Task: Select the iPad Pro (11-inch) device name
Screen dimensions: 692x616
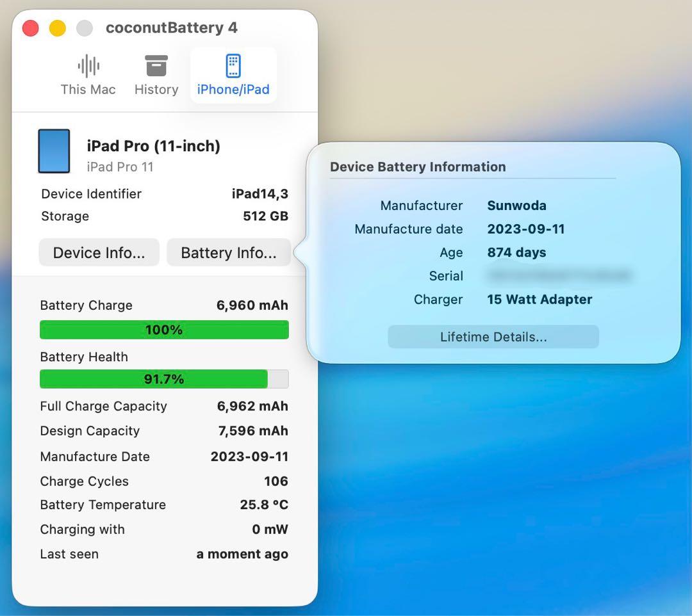Action: coord(153,146)
